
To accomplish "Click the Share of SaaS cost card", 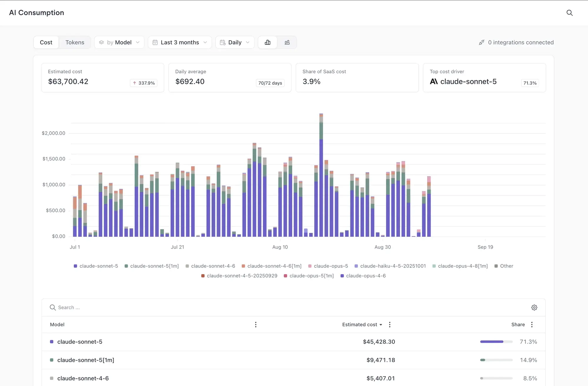I will click(x=357, y=78).
